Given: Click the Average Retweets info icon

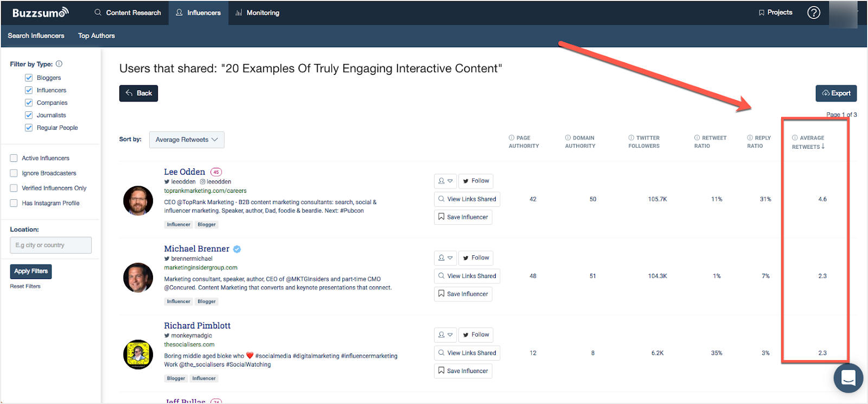Looking at the screenshot, I should [x=795, y=138].
